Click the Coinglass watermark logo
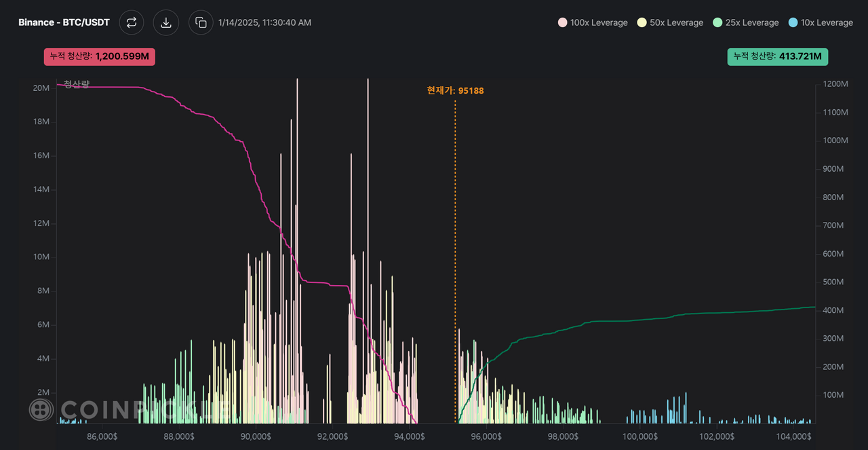 [41, 409]
